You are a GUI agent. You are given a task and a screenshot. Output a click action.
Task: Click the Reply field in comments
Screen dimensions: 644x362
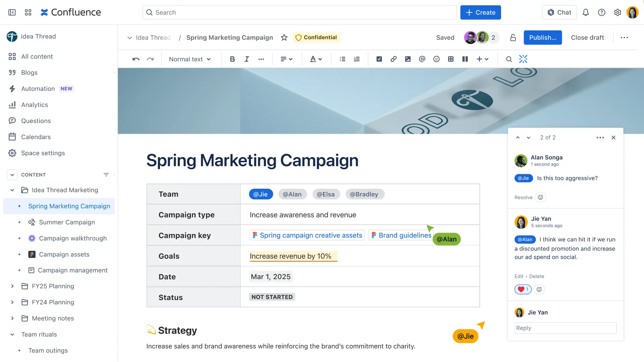tap(566, 328)
